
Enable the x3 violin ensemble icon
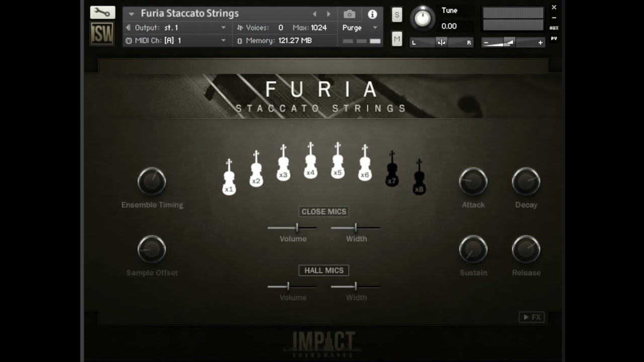point(283,162)
